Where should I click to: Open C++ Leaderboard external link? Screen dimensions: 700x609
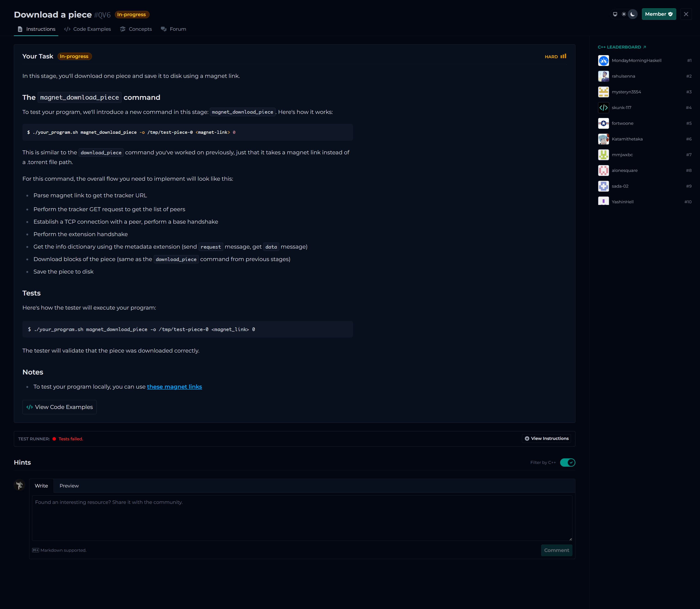[621, 47]
